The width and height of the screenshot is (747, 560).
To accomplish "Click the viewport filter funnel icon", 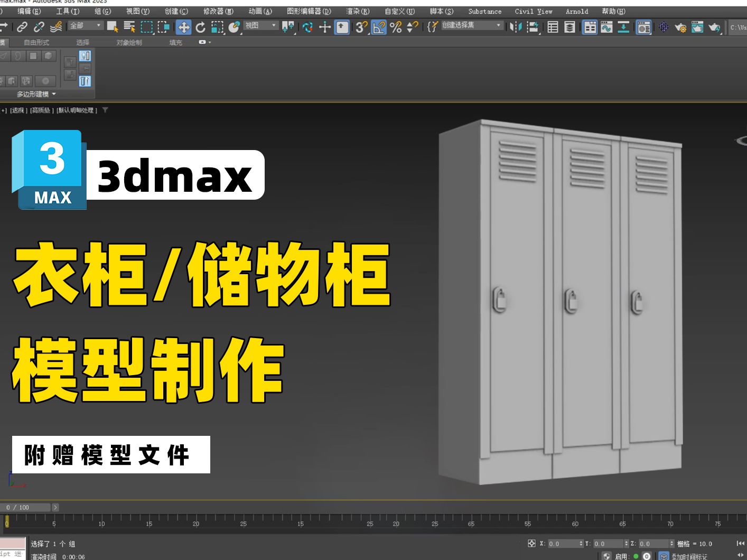I will point(105,110).
